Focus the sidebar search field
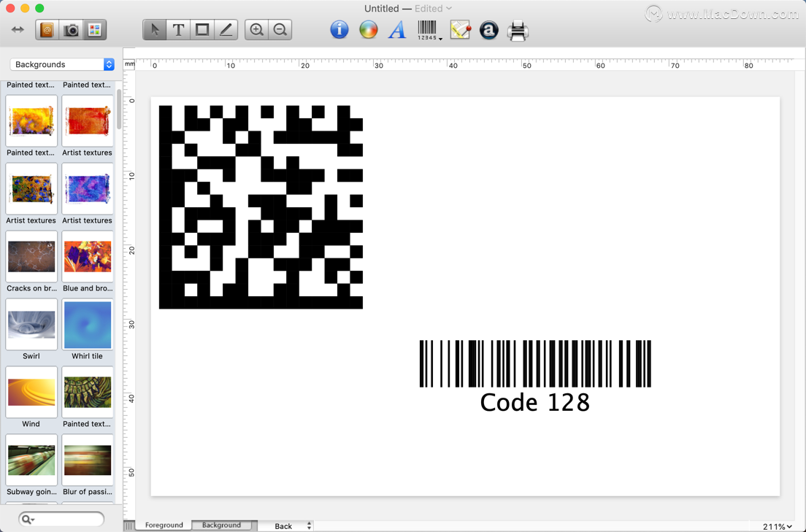 (61, 519)
